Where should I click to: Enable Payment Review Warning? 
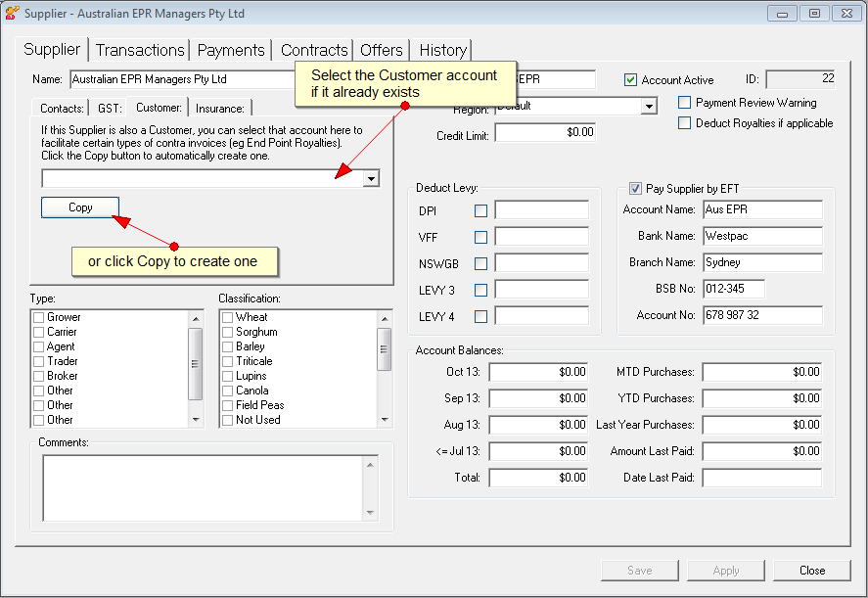(685, 103)
